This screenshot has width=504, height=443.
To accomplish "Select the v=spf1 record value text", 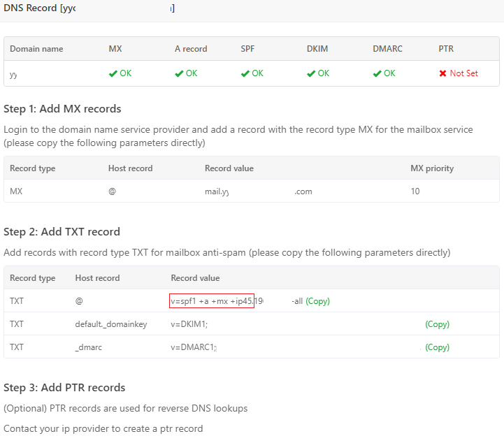I will point(211,301).
